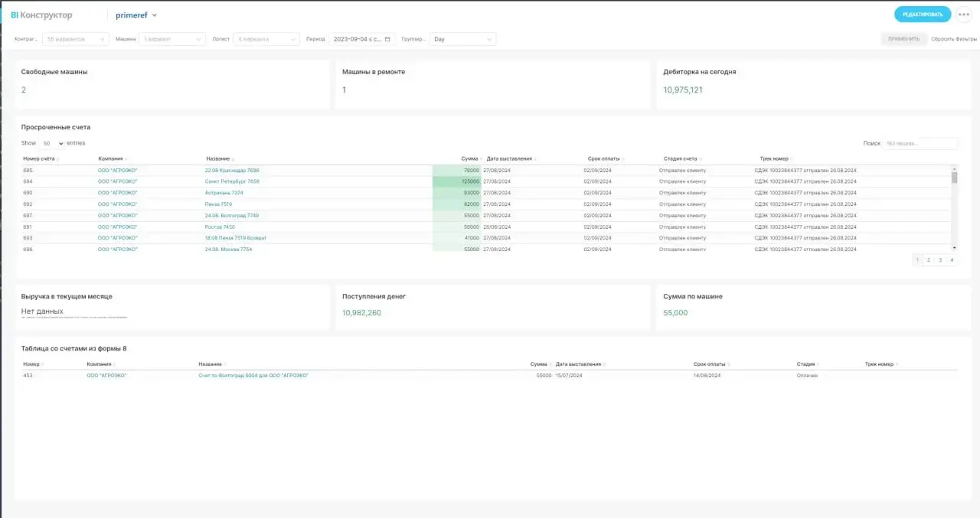Open invoice link 22.08 Краснодар 7696

(x=232, y=170)
